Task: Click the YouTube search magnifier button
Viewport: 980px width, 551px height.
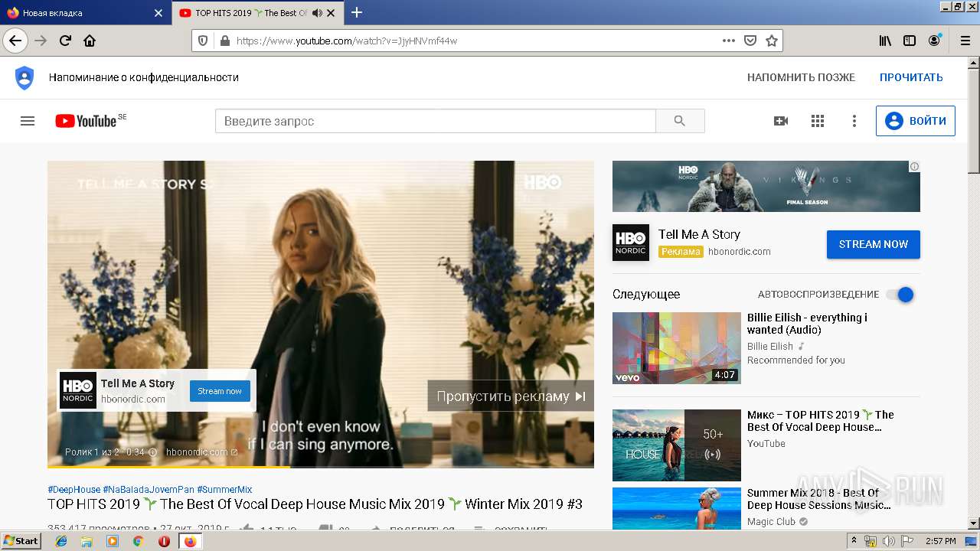Action: [680, 121]
